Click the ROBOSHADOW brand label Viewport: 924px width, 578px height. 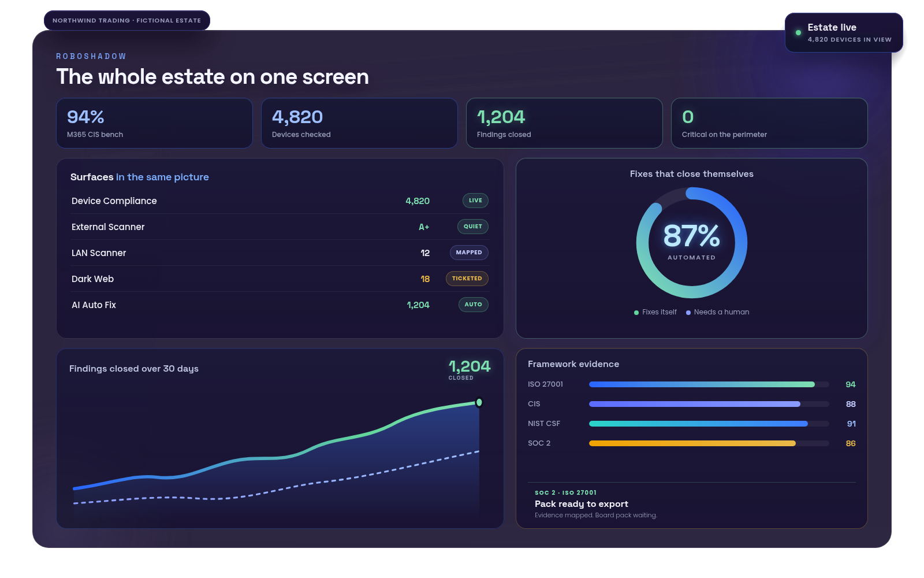pos(91,57)
